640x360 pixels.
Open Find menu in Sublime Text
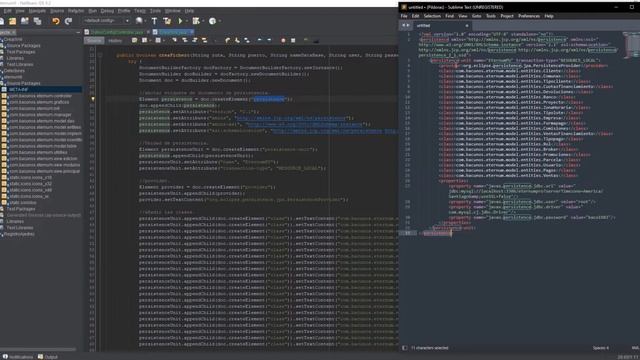click(449, 16)
